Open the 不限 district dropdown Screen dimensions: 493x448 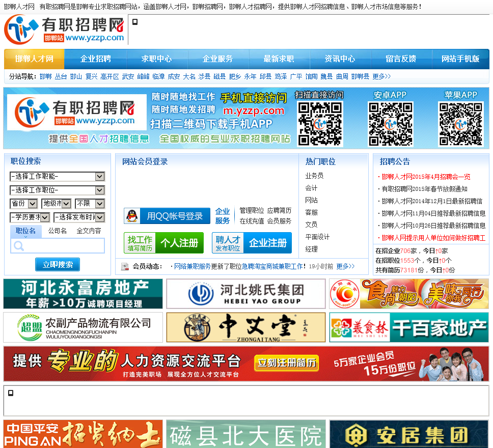pos(90,204)
